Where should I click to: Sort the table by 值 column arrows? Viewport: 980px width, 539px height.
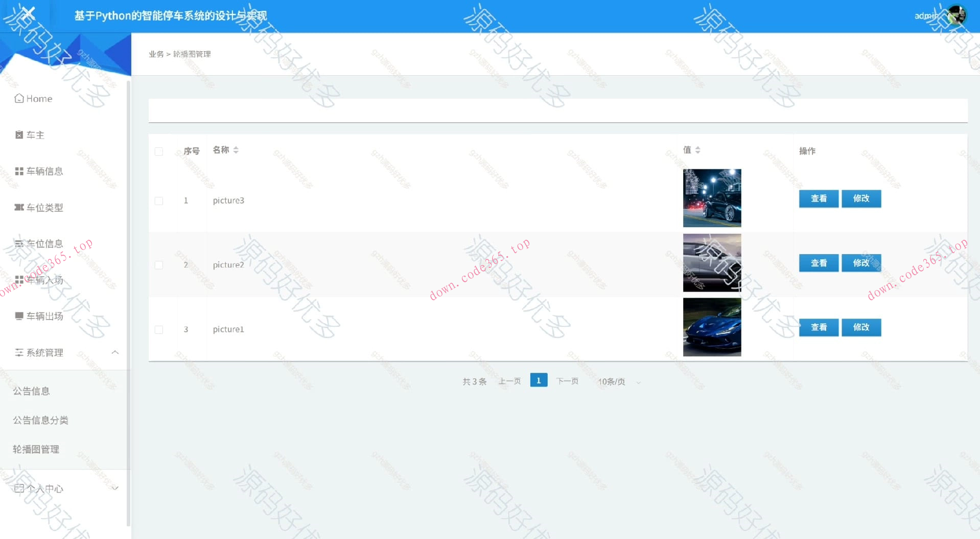click(x=697, y=150)
